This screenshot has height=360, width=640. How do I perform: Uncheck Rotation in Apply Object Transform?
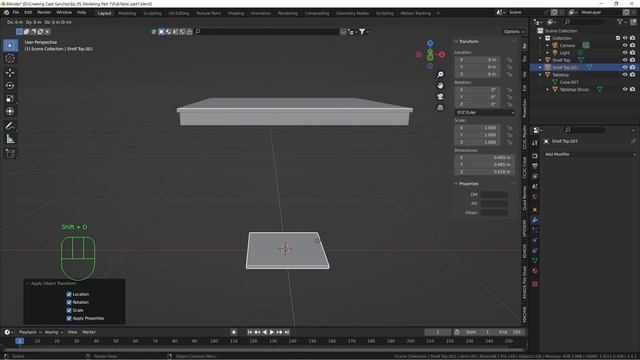point(69,302)
